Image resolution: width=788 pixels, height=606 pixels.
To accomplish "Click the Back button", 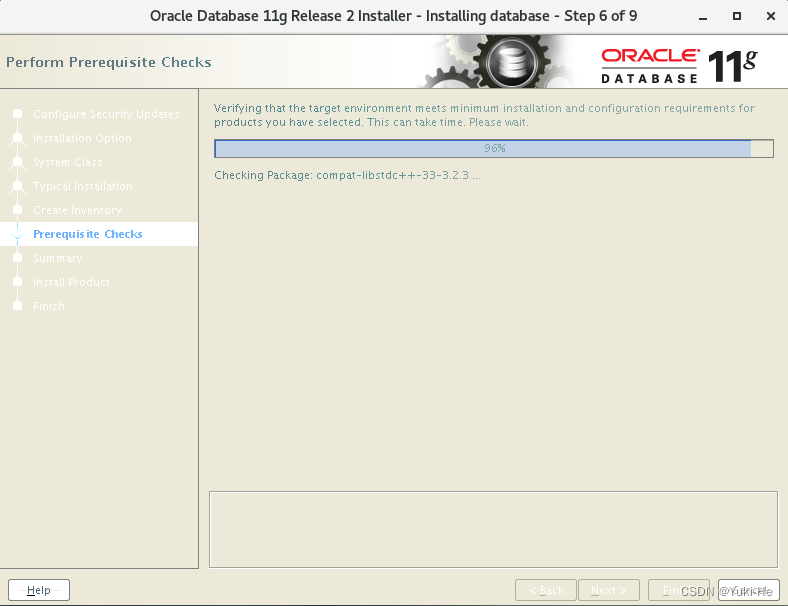I will click(546, 590).
